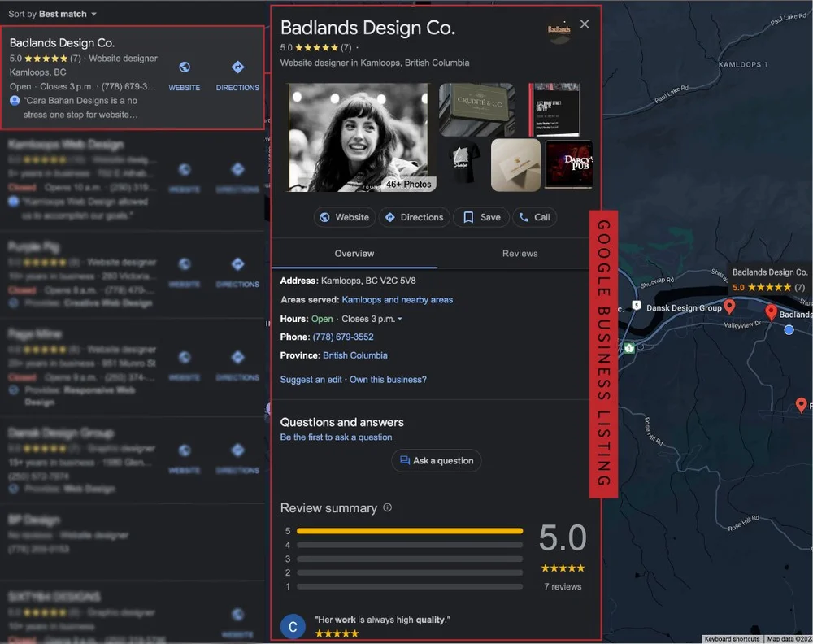813x644 pixels.
Task: Open the main portrait photo with 46+ Photos
Action: point(359,137)
